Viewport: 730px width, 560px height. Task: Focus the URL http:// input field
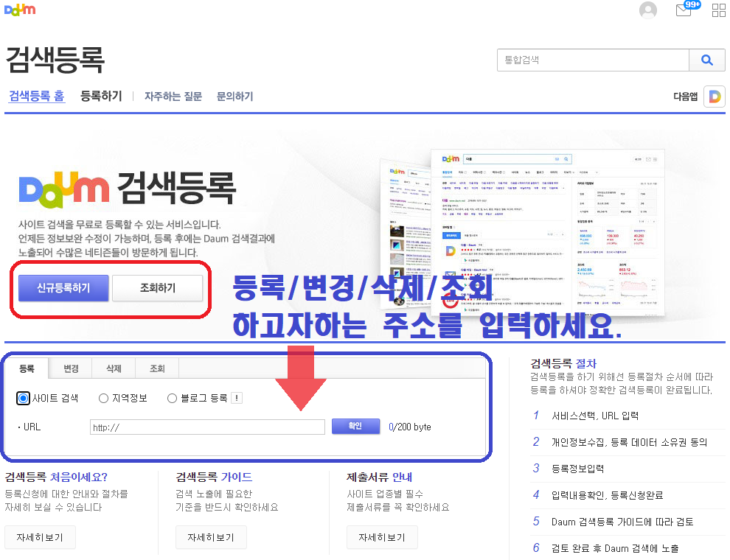(x=207, y=427)
